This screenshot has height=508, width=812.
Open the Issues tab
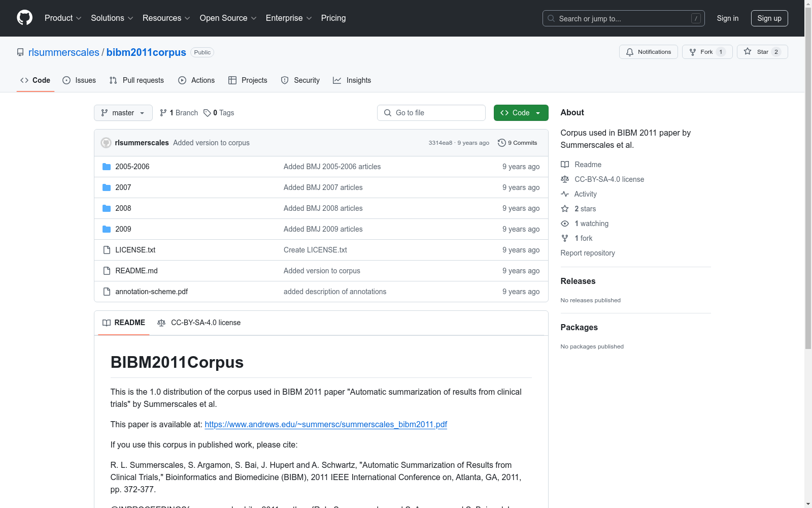tap(79, 80)
